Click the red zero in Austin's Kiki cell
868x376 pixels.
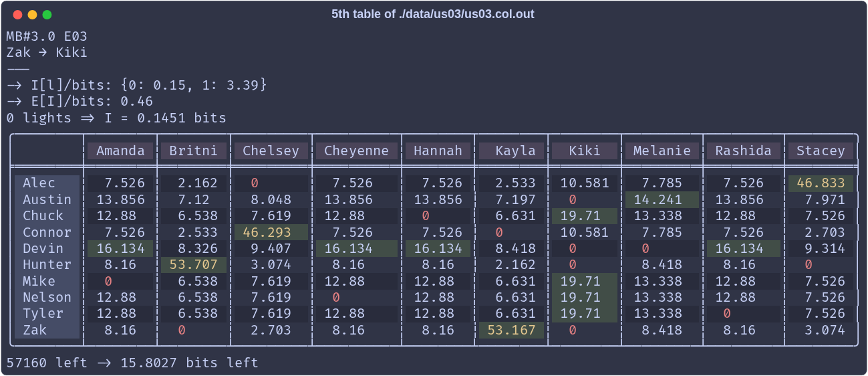(x=573, y=199)
